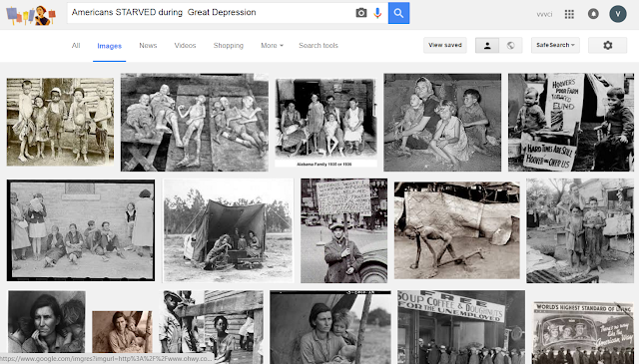Click the blue magnifier search button
The image size is (639, 364).
click(x=398, y=13)
